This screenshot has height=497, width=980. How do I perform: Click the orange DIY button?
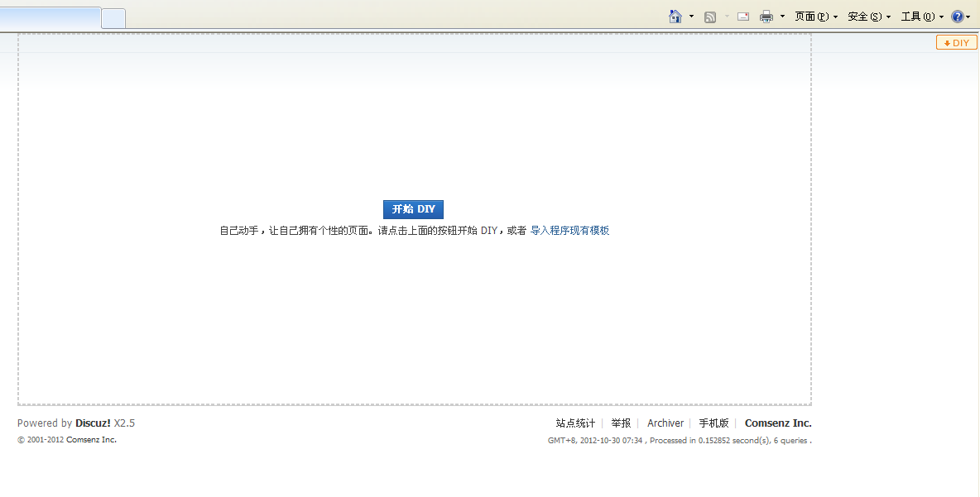(x=956, y=42)
